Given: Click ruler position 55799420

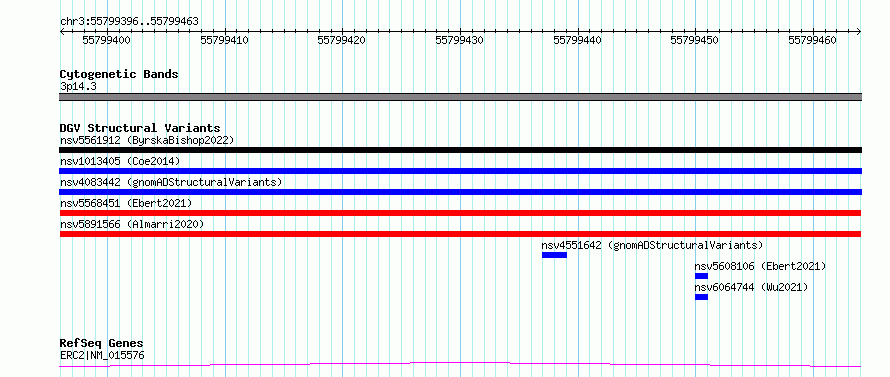Looking at the screenshot, I should pyautogui.click(x=342, y=40).
